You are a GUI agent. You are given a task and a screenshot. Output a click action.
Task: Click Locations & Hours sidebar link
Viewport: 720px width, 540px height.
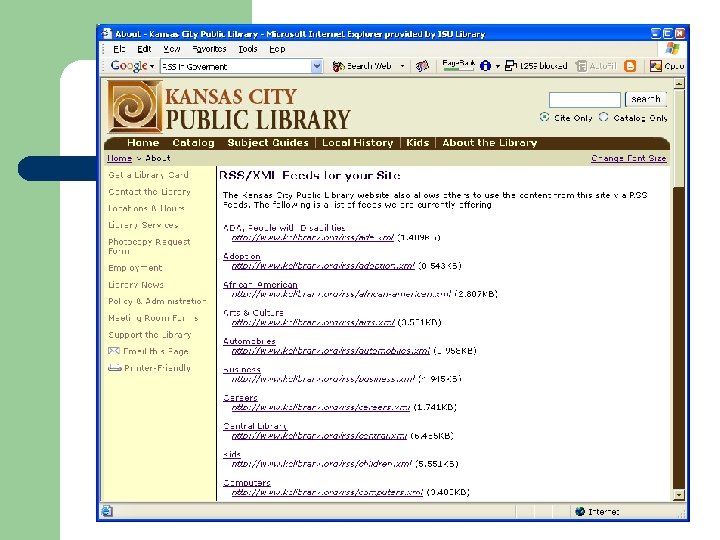pos(146,208)
